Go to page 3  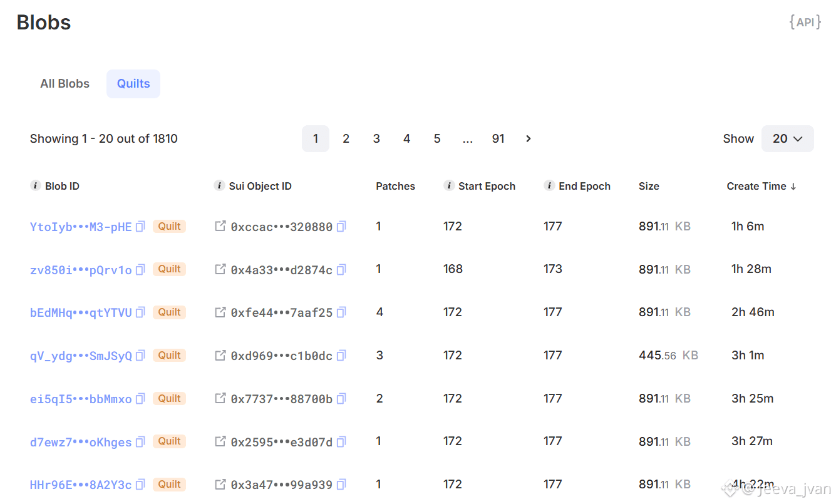click(x=376, y=139)
